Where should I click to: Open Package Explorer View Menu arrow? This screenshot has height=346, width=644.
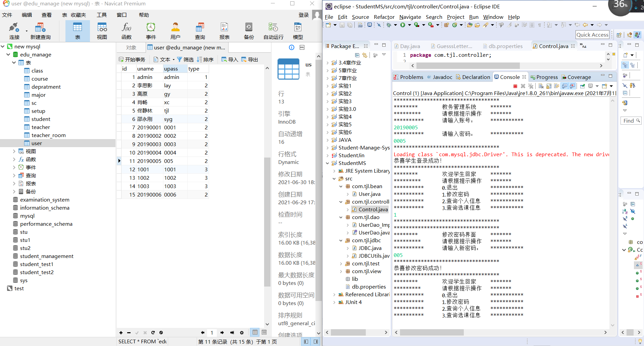pos(384,55)
